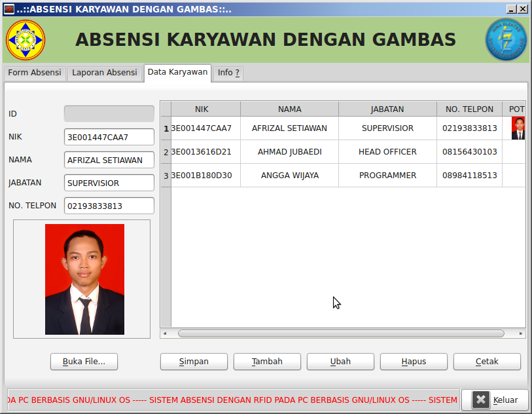Click the Tambah button
The height and width of the screenshot is (414, 532).
coord(267,362)
